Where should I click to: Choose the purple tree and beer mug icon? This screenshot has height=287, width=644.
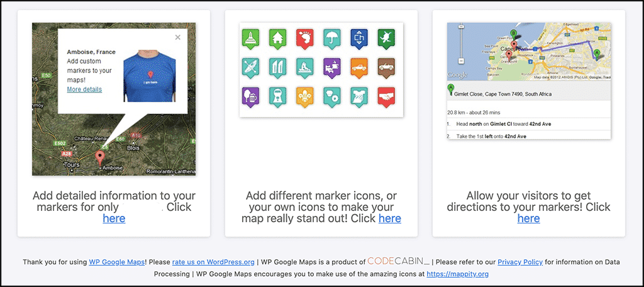coord(250,98)
